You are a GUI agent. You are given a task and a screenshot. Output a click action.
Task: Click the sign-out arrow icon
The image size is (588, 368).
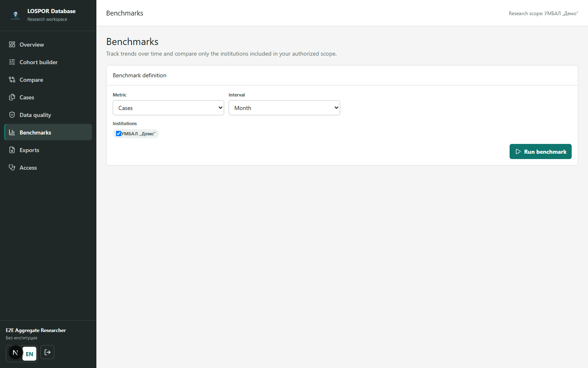point(47,352)
